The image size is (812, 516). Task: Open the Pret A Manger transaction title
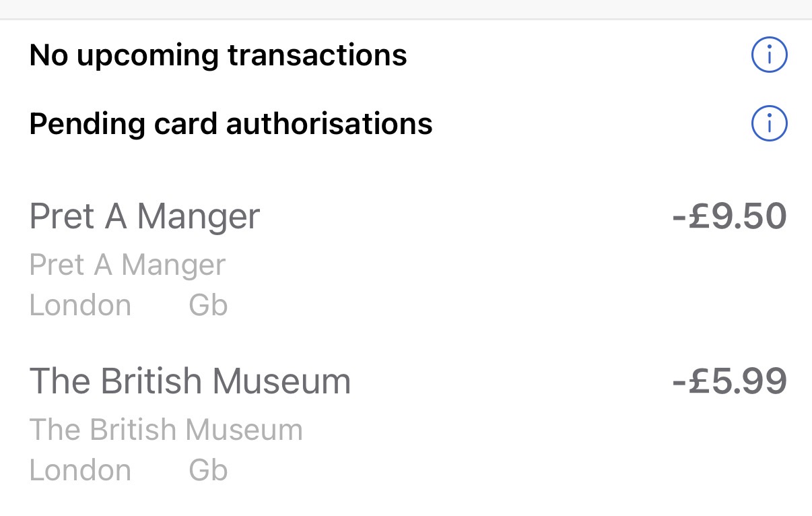[x=145, y=217]
